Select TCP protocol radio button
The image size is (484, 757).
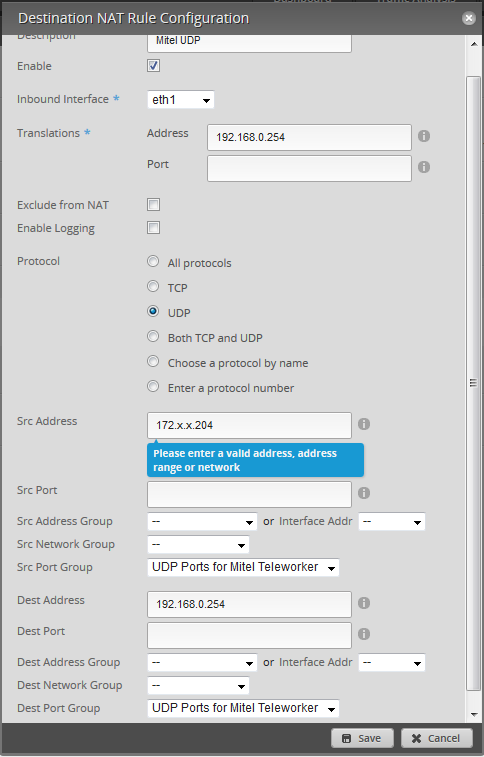point(153,286)
